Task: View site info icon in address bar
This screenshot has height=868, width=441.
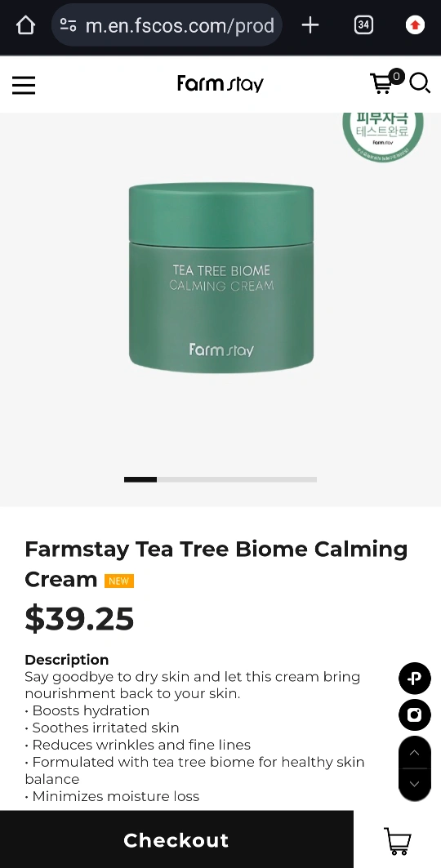Action: click(68, 25)
